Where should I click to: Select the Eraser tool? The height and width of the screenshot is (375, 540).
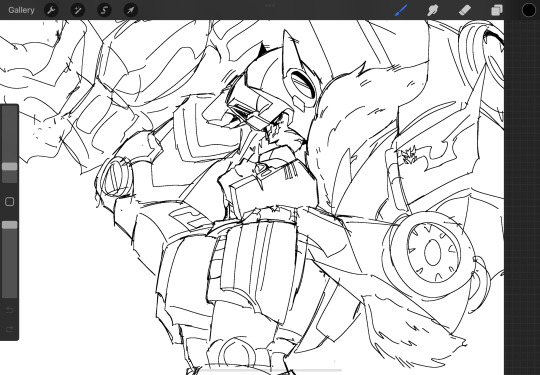click(465, 10)
